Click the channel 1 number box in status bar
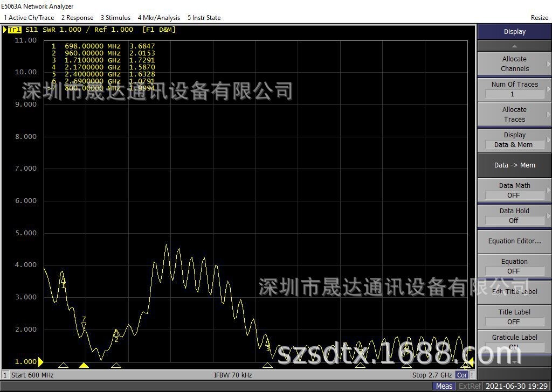The image size is (552, 392). click(x=5, y=375)
